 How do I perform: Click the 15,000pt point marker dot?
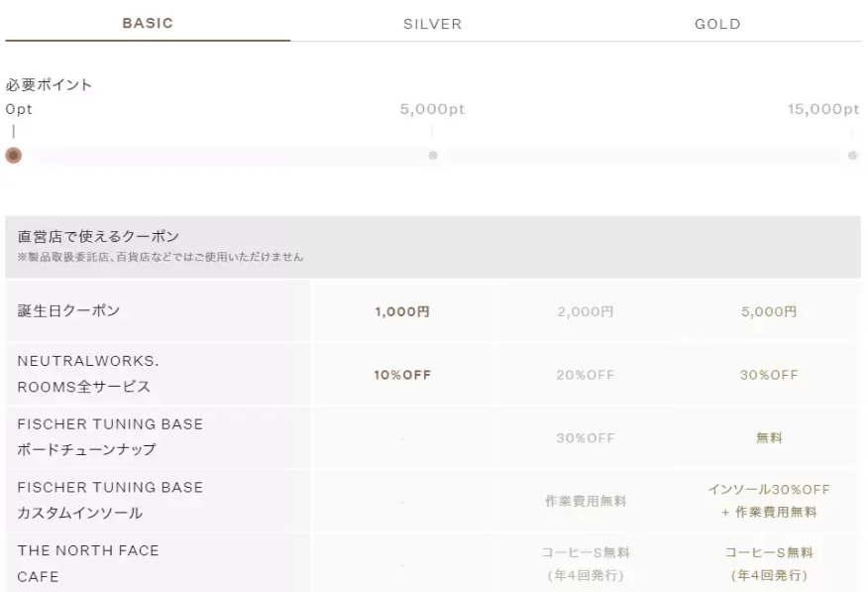853,156
